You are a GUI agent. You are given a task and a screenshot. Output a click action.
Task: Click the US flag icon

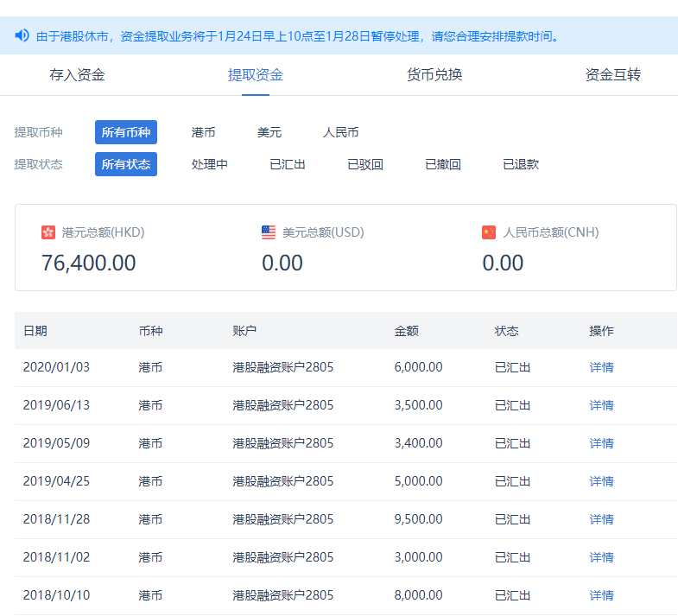click(269, 232)
